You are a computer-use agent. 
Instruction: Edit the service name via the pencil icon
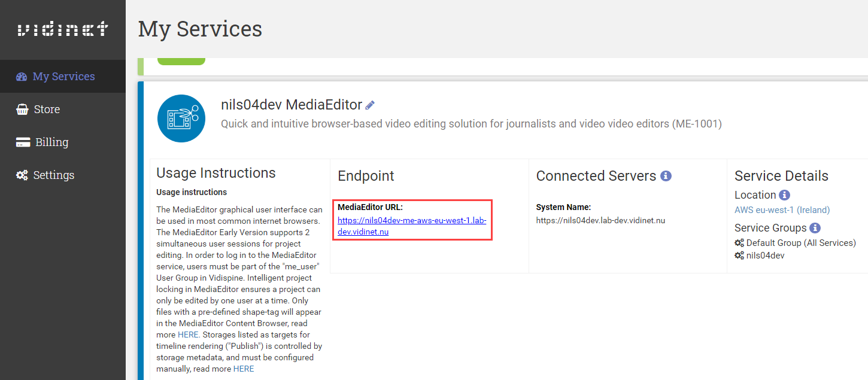click(x=370, y=104)
